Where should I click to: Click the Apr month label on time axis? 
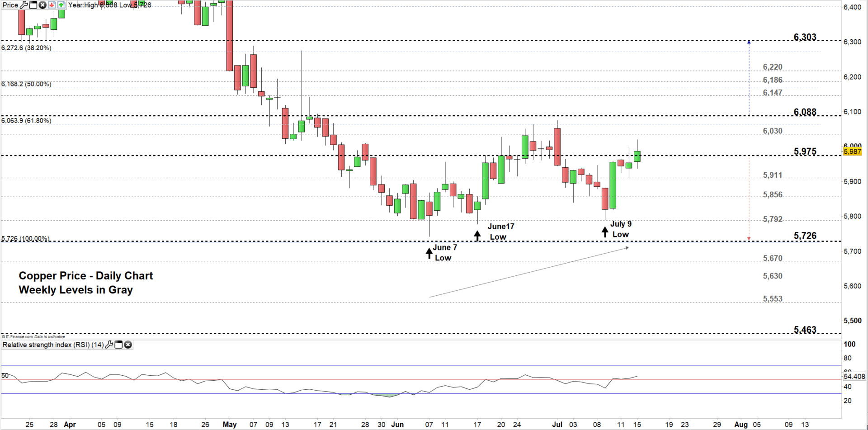pyautogui.click(x=70, y=425)
